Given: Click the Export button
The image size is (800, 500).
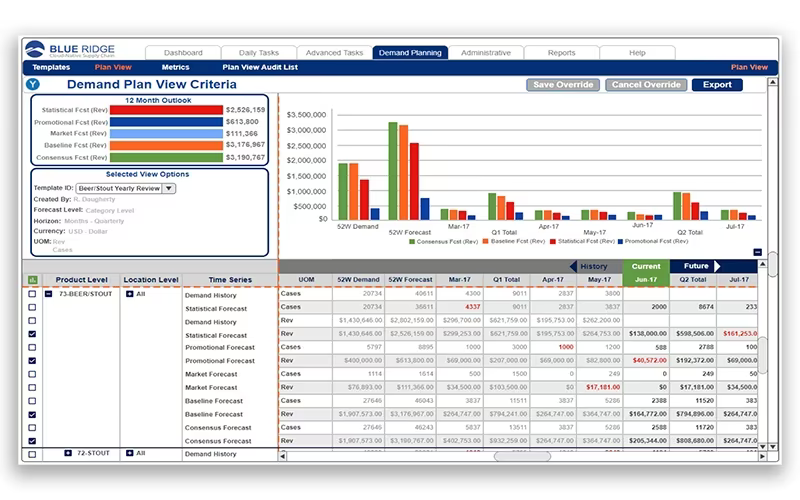Looking at the screenshot, I should 717,85.
